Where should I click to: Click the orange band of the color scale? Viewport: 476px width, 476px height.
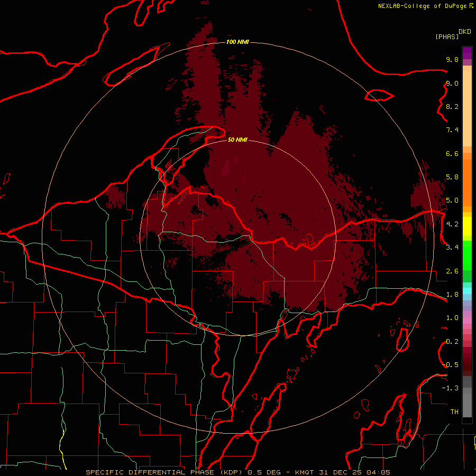(467, 182)
